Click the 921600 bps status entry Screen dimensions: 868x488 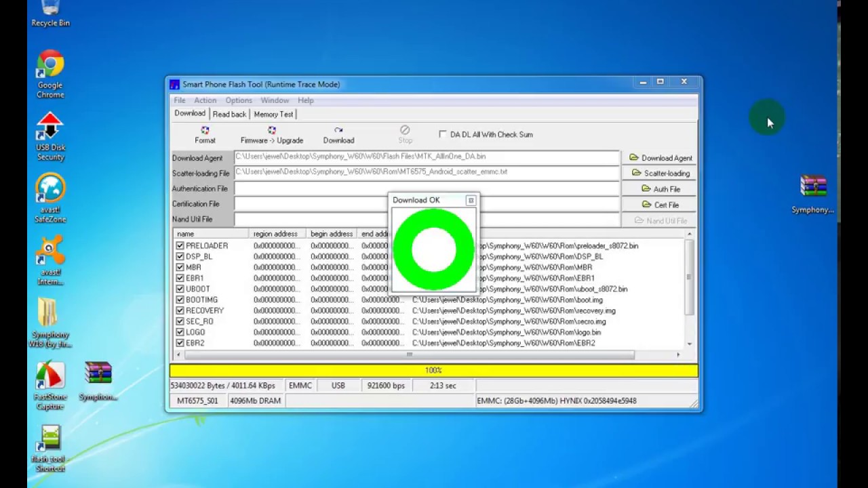tap(385, 386)
